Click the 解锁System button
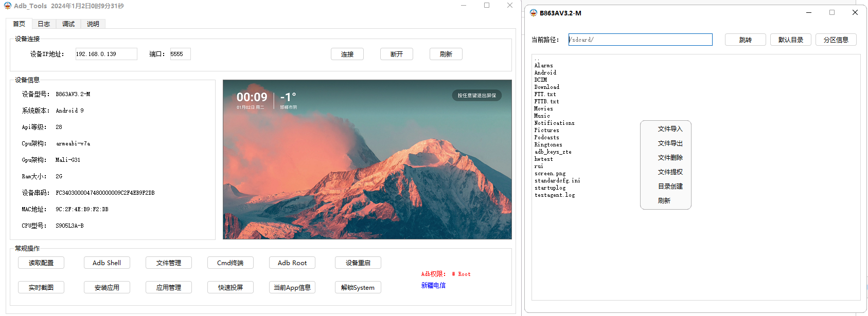 pos(358,287)
